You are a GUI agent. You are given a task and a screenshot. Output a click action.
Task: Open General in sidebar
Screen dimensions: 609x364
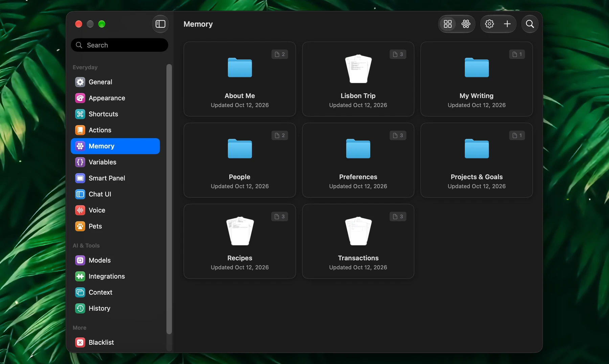tap(115, 82)
